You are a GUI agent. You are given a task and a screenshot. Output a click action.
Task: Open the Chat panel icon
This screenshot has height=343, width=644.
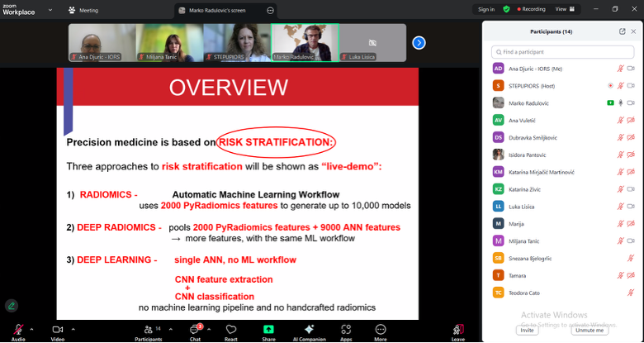(195, 329)
